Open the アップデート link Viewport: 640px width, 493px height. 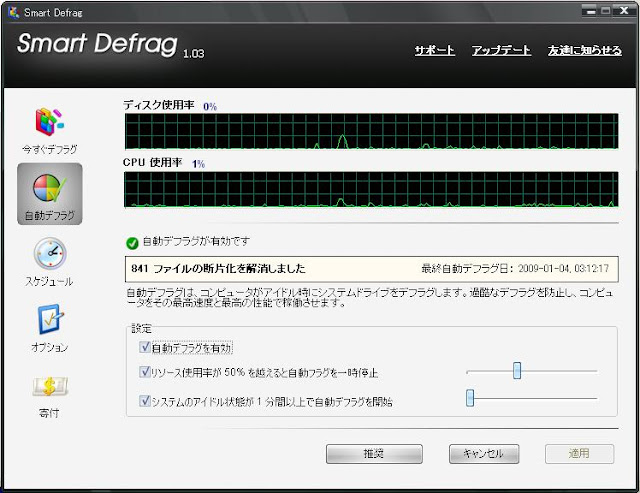pyautogui.click(x=501, y=50)
